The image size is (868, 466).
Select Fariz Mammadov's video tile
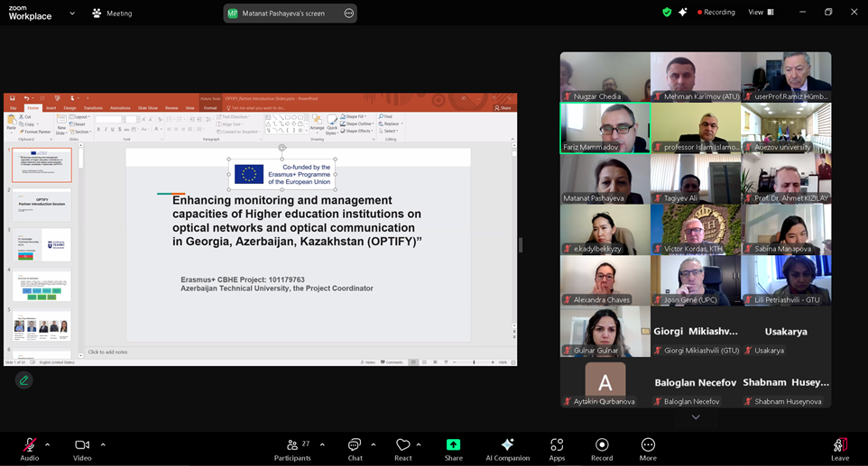pos(605,128)
